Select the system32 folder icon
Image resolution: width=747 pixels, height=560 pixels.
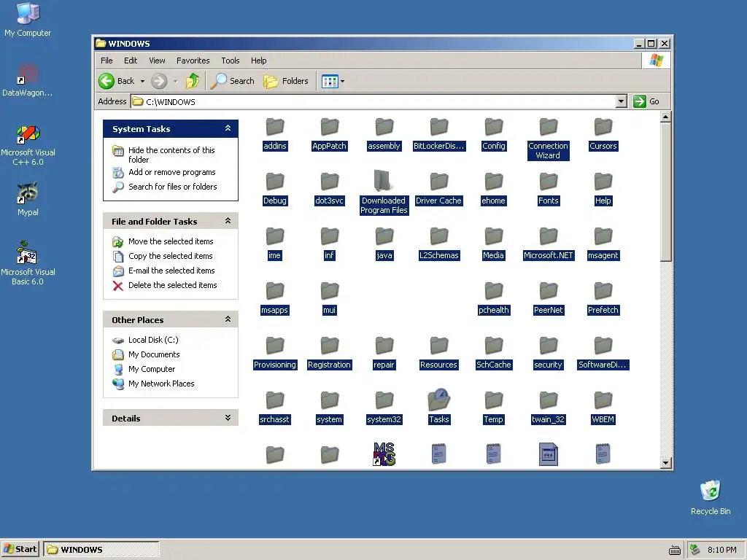pyautogui.click(x=384, y=400)
